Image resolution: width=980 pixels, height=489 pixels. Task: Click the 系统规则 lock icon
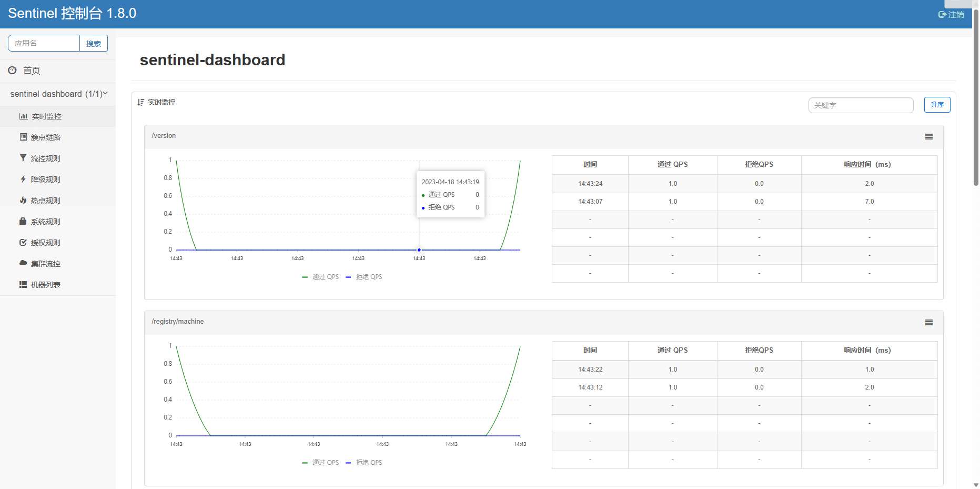[x=23, y=221]
